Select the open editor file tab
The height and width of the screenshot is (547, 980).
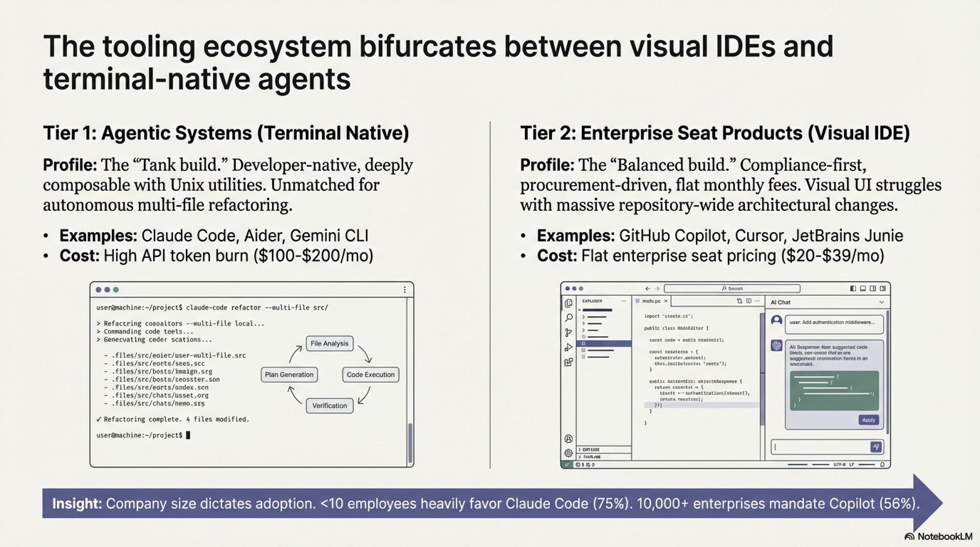[651, 301]
